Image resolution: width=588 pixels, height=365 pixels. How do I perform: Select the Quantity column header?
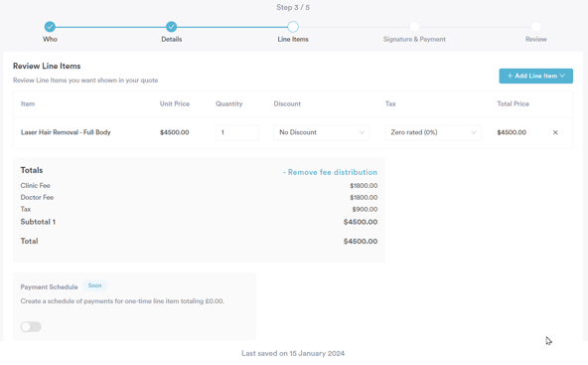pyautogui.click(x=228, y=103)
